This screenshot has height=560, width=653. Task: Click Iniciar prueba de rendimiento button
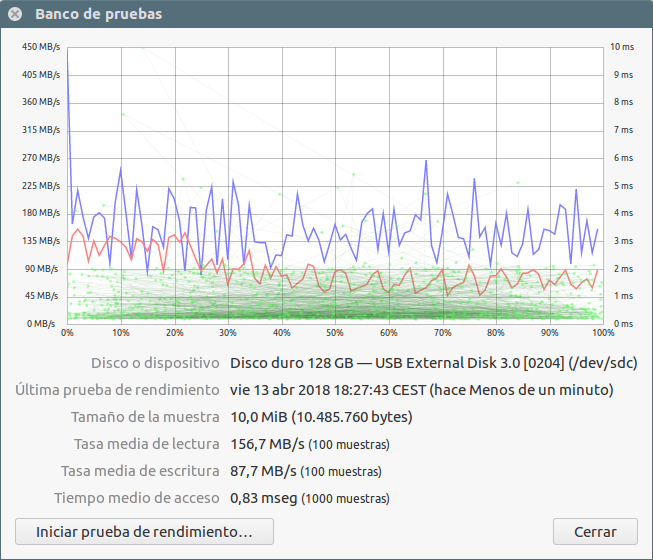(x=144, y=532)
